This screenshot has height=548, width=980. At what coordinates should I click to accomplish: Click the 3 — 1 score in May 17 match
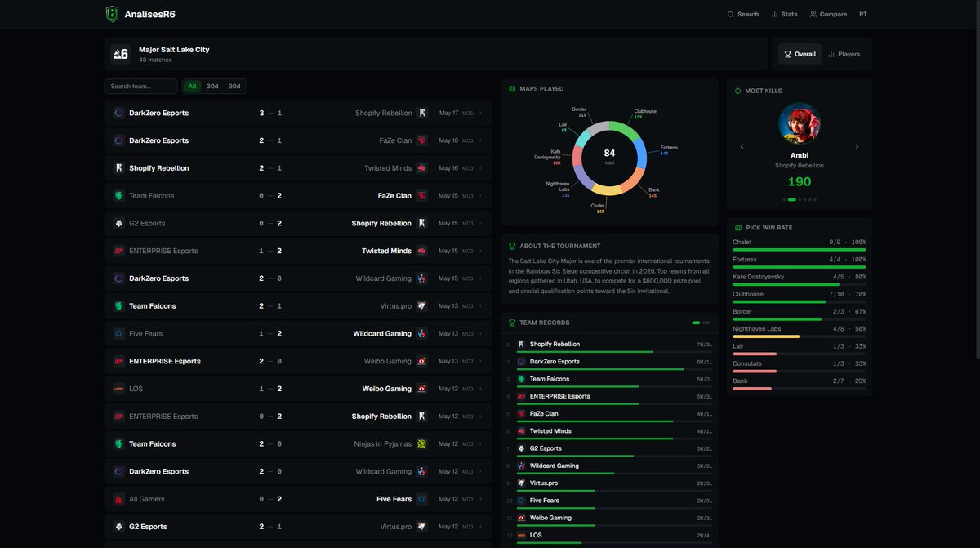click(270, 114)
